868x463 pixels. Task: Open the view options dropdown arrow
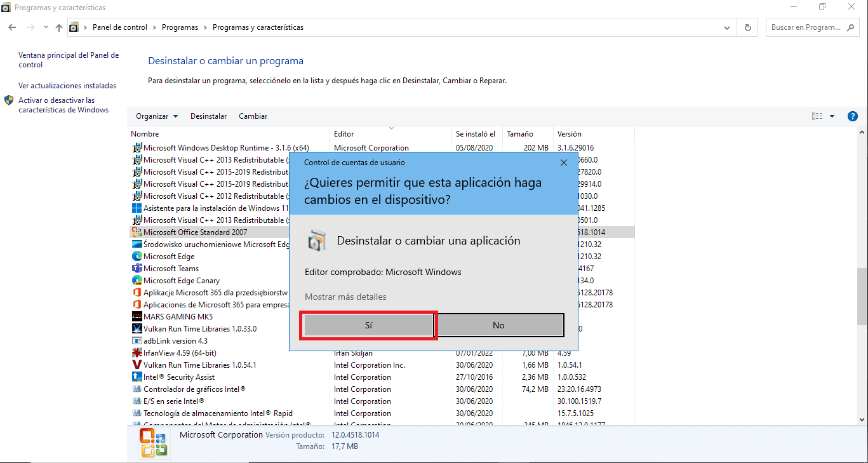(832, 116)
